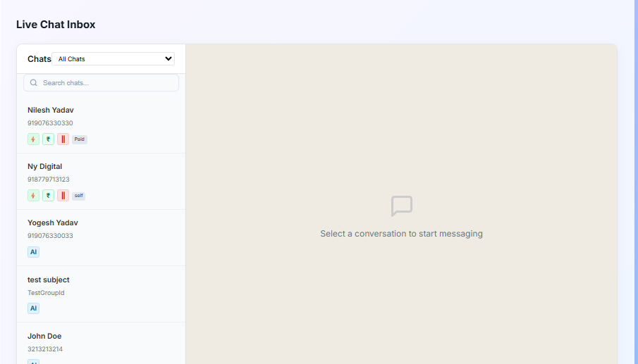Viewport: 638px width, 364px height.
Task: Click the AI badge under test subject
Action: point(33,308)
